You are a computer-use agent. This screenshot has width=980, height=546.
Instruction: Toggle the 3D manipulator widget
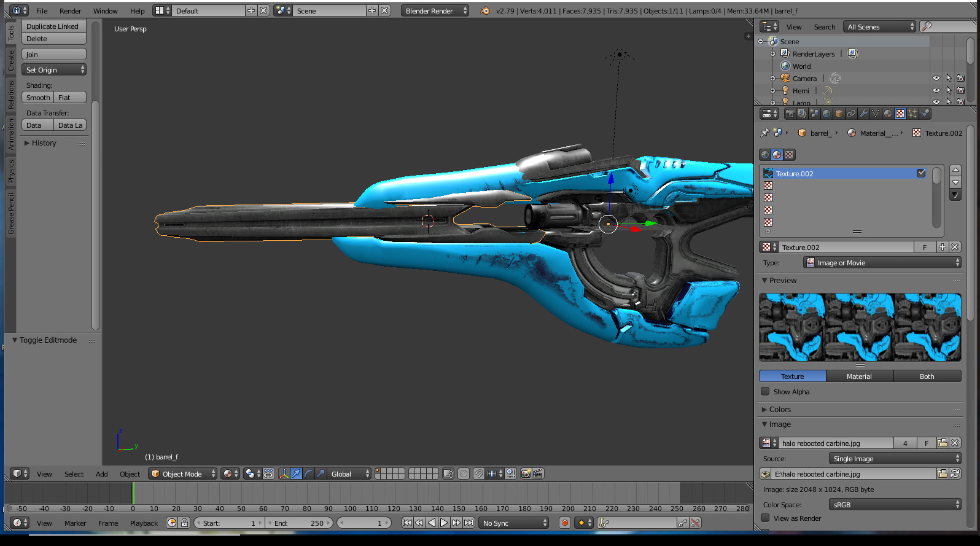click(x=284, y=474)
